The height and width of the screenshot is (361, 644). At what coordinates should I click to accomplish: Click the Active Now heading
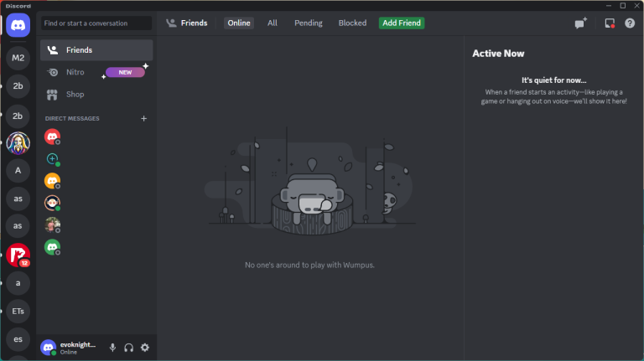click(x=498, y=54)
